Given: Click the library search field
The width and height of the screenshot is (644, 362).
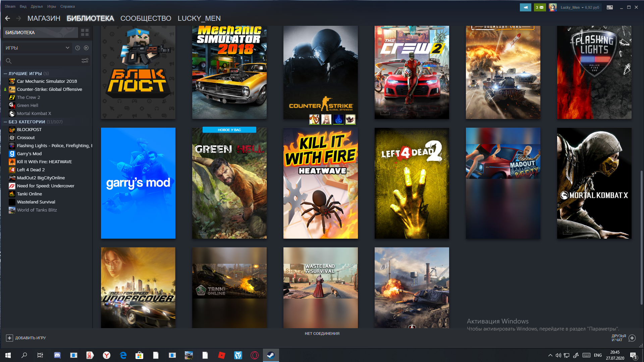Looking at the screenshot, I should [x=47, y=61].
